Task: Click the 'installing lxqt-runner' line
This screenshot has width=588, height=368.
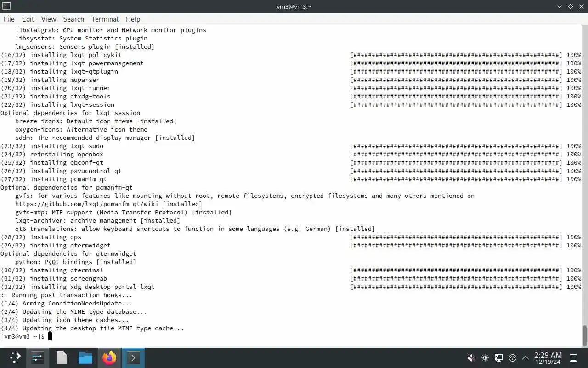Action: tap(56, 88)
